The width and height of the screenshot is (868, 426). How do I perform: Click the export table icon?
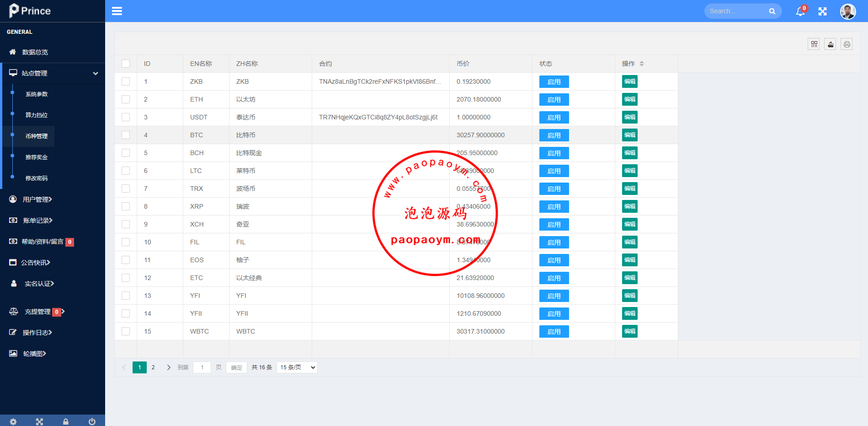click(x=831, y=44)
